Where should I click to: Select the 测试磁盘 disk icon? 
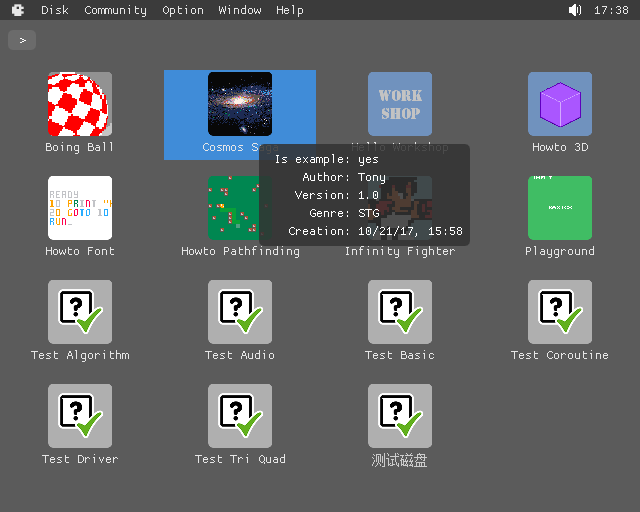400,416
